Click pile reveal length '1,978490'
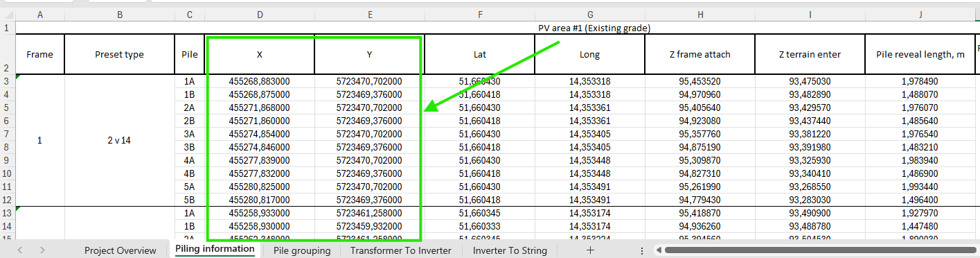The image size is (980, 258). [x=920, y=81]
